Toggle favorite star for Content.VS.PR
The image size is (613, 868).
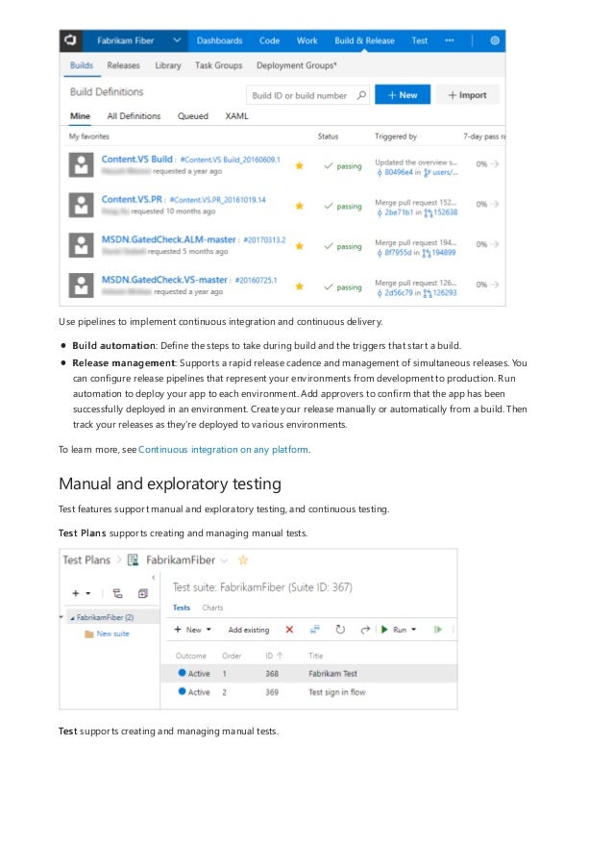pos(300,206)
